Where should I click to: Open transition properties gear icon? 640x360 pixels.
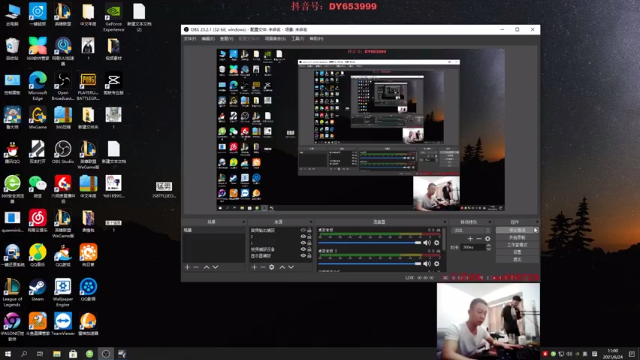[487, 238]
